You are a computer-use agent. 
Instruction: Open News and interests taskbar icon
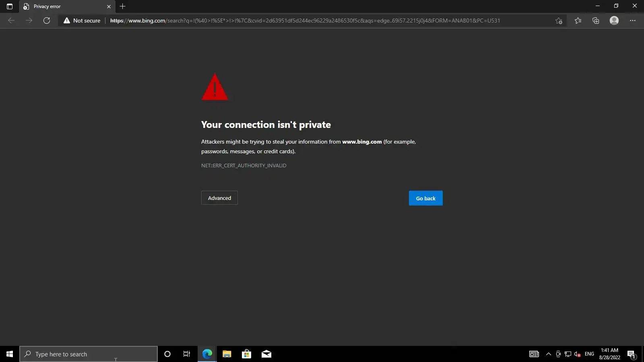coord(534,354)
